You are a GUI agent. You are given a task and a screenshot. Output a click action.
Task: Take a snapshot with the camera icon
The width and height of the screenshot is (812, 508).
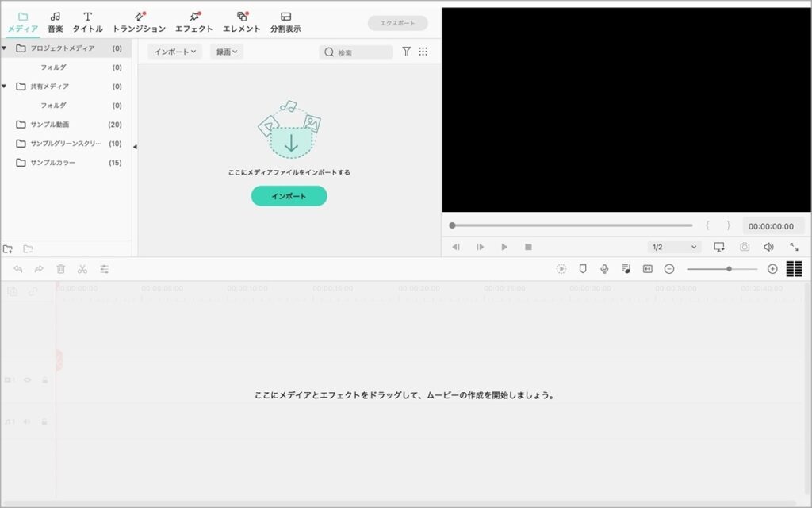744,248
